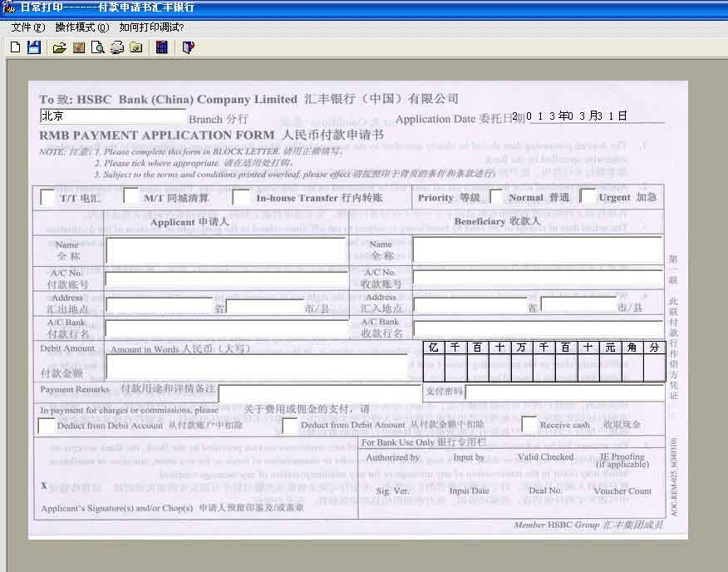Viewport: 728px width, 572px height.
Task: Click the exit door icon in the toolbar
Action: coord(188,47)
